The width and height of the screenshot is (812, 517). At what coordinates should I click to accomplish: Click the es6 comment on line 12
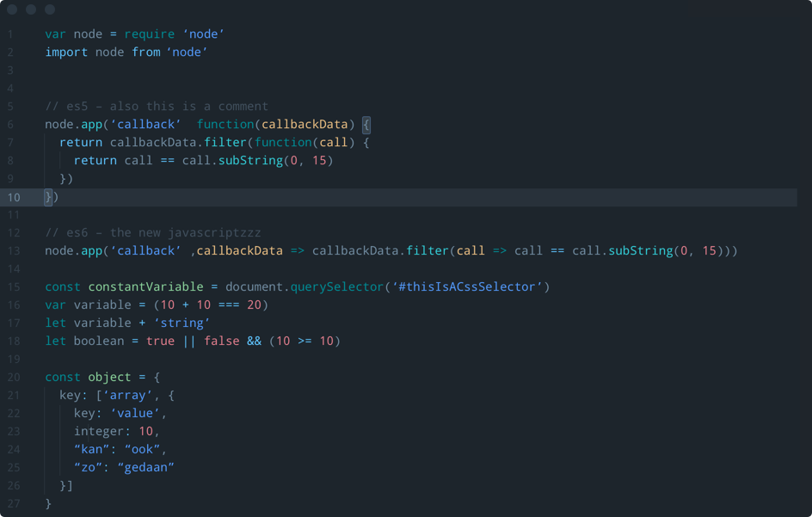click(x=153, y=232)
